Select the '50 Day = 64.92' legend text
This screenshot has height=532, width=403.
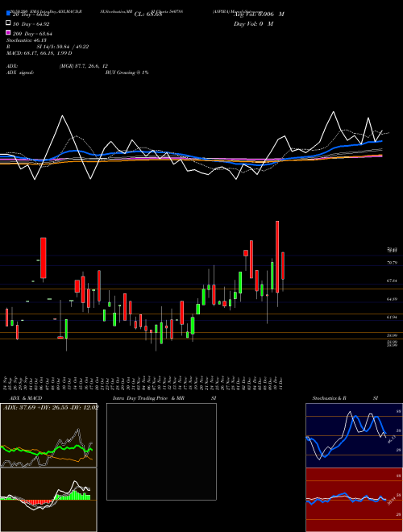pyautogui.click(x=31, y=24)
